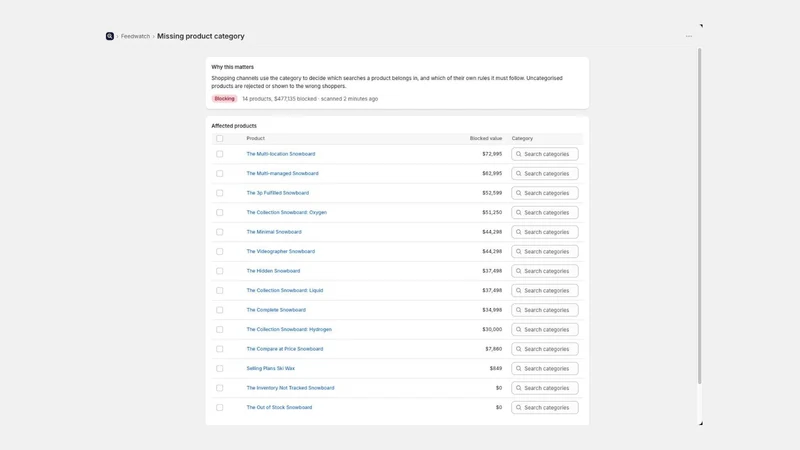Image resolution: width=800 pixels, height=450 pixels.
Task: Click the vertical page scrollbar
Action: tap(699, 216)
